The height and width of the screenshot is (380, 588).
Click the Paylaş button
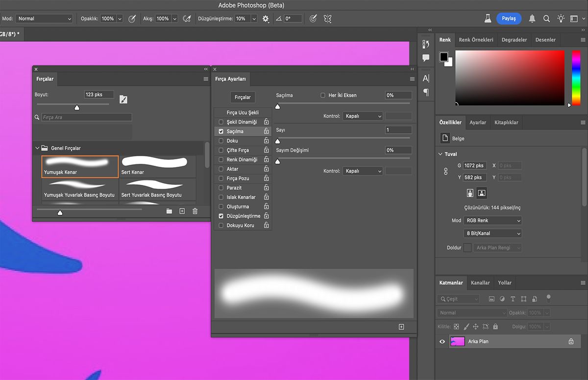509,19
